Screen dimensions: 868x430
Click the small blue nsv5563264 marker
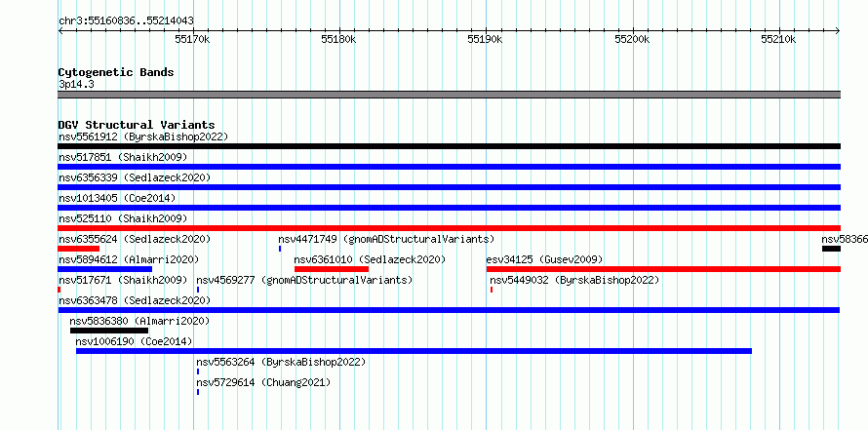198,371
